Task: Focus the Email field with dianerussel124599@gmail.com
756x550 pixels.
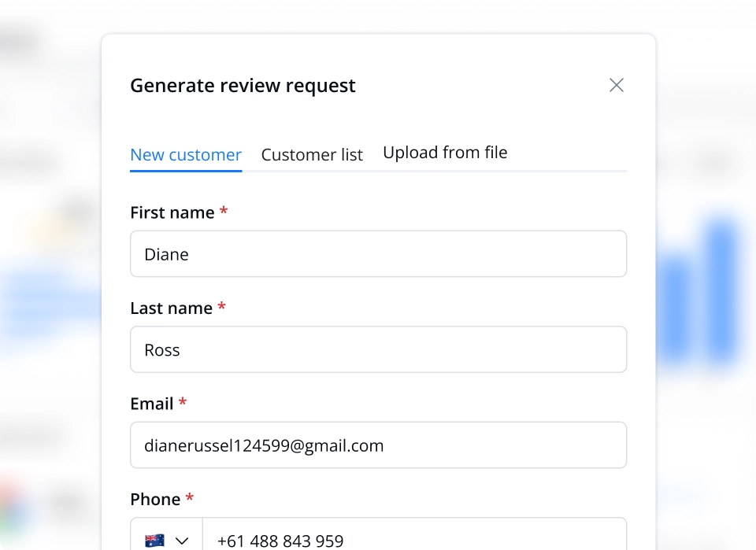Action: click(x=379, y=445)
